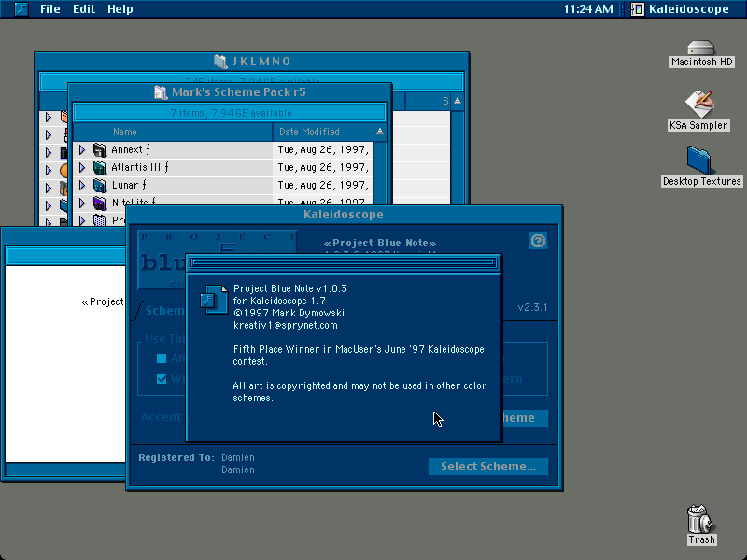Click the kreativ1@sprynet.com email address

[x=286, y=325]
